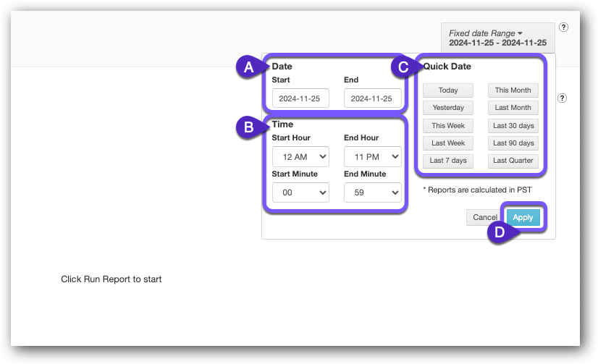Click the lower help question mark icon
The height and width of the screenshot is (364, 598).
tap(563, 98)
